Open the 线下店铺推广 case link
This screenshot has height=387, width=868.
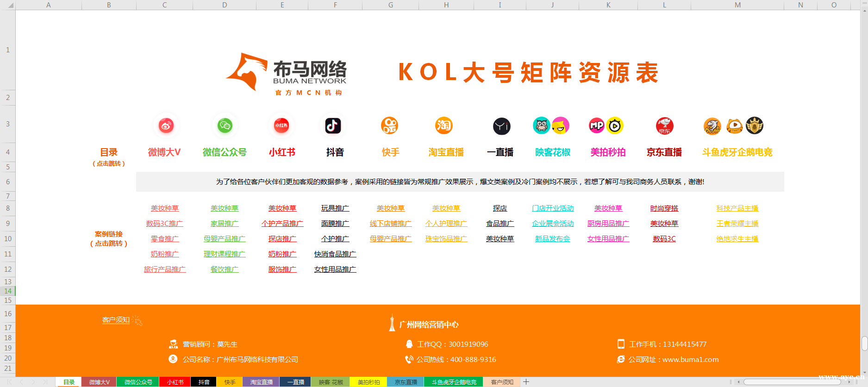(x=391, y=224)
